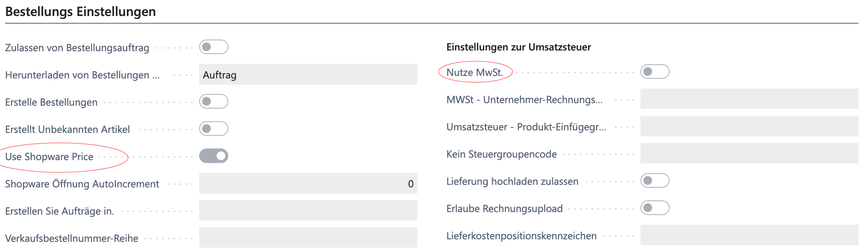Image resolution: width=868 pixels, height=252 pixels.
Task: Toggle Erstellt Unbekannten Artikel switch
Action: pos(214,129)
